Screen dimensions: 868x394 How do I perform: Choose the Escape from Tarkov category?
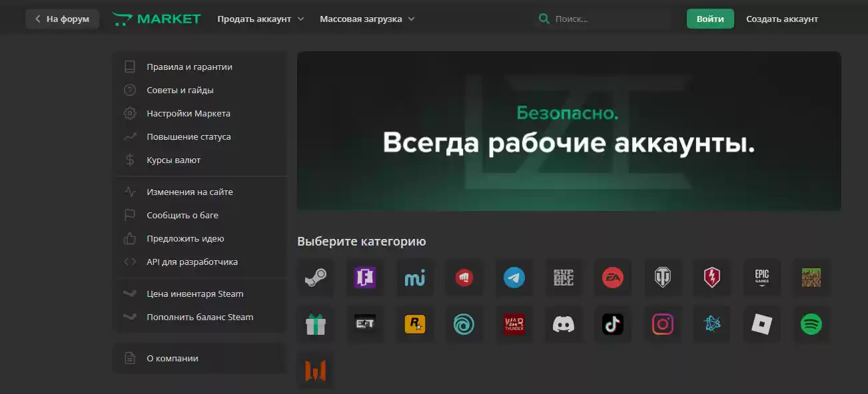(x=365, y=324)
